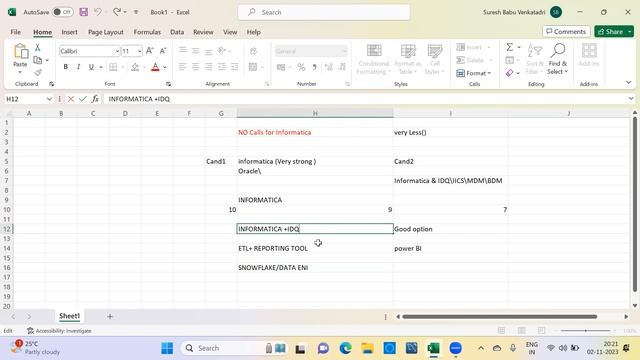Click Accessibility: Investigate in status bar
Viewport: 640px width, 360px height.
[x=59, y=331]
